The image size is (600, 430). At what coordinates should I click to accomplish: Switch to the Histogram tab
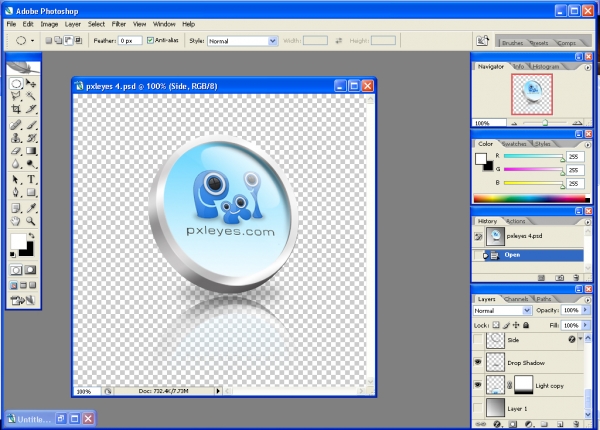pos(546,67)
